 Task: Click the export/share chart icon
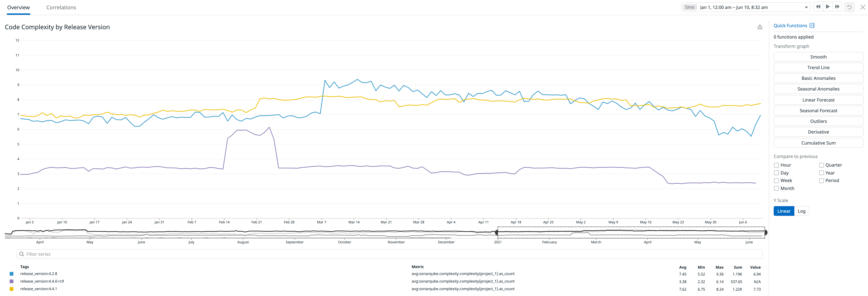click(x=760, y=27)
